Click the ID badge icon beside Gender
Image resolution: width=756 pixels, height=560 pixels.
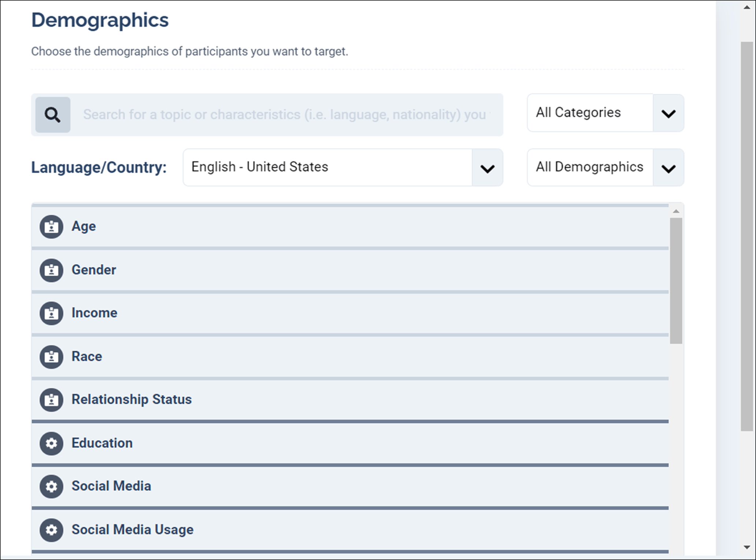[51, 270]
